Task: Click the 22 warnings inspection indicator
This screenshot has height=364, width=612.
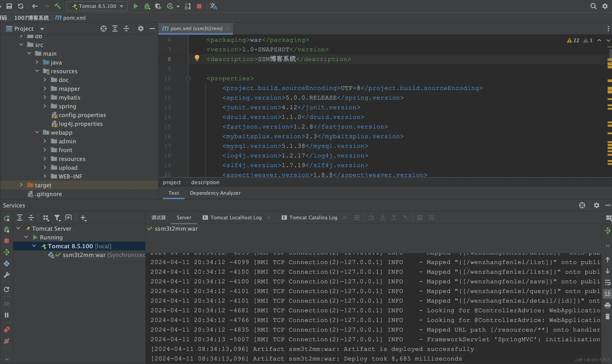Action: point(573,40)
